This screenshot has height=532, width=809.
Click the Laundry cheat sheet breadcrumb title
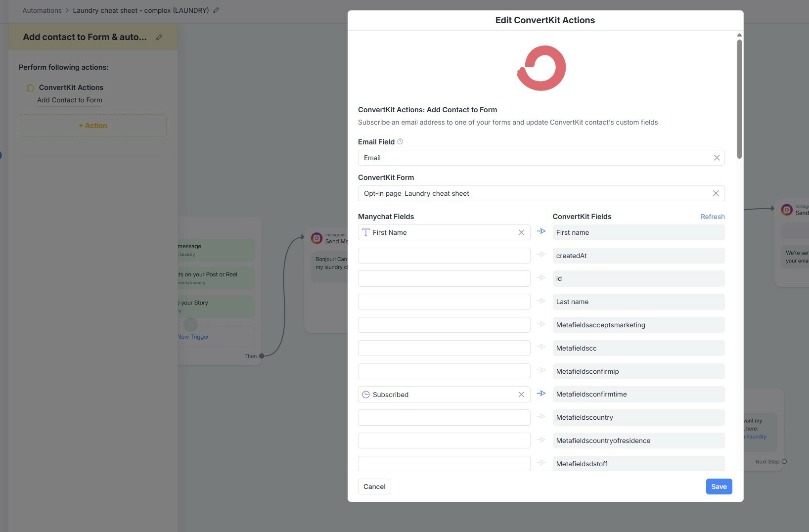coord(141,10)
